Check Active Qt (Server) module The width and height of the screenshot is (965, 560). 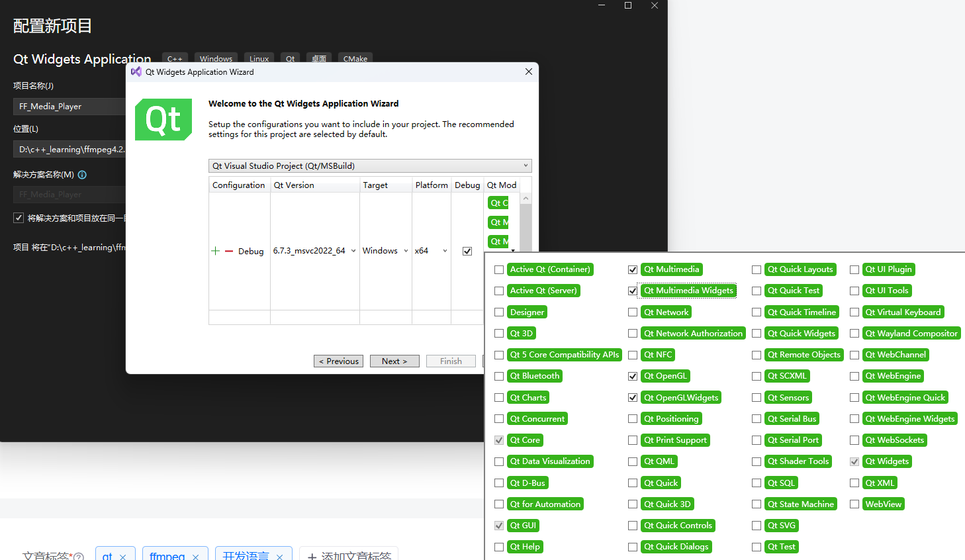point(499,291)
